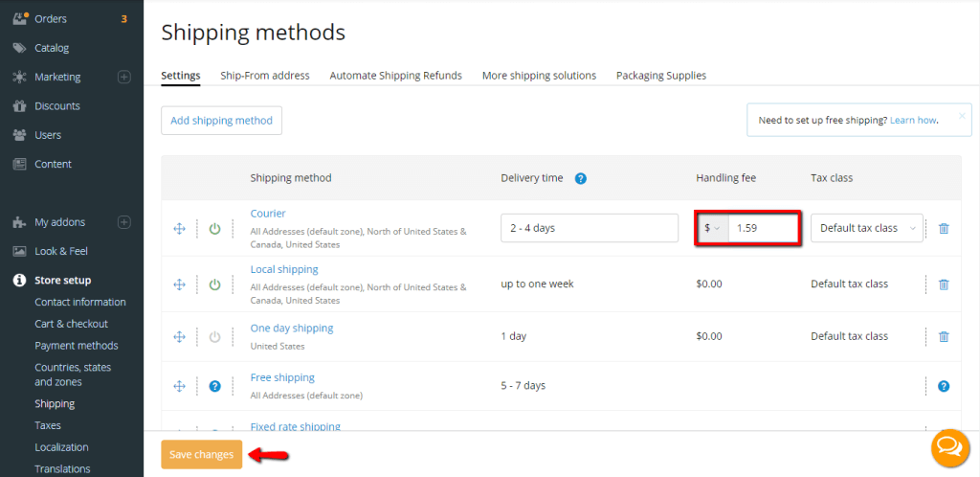Open the Courier tax class dropdown
The width and height of the screenshot is (980, 477).
coord(867,228)
